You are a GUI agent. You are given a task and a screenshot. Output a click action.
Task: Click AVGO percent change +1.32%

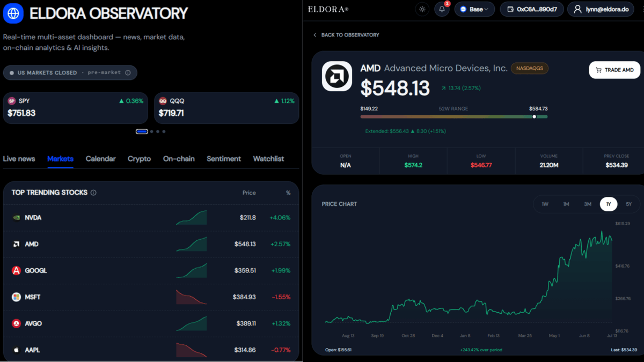pyautogui.click(x=280, y=323)
